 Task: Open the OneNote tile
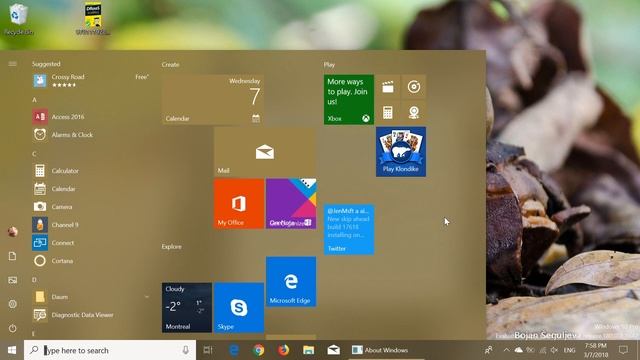pos(291,204)
